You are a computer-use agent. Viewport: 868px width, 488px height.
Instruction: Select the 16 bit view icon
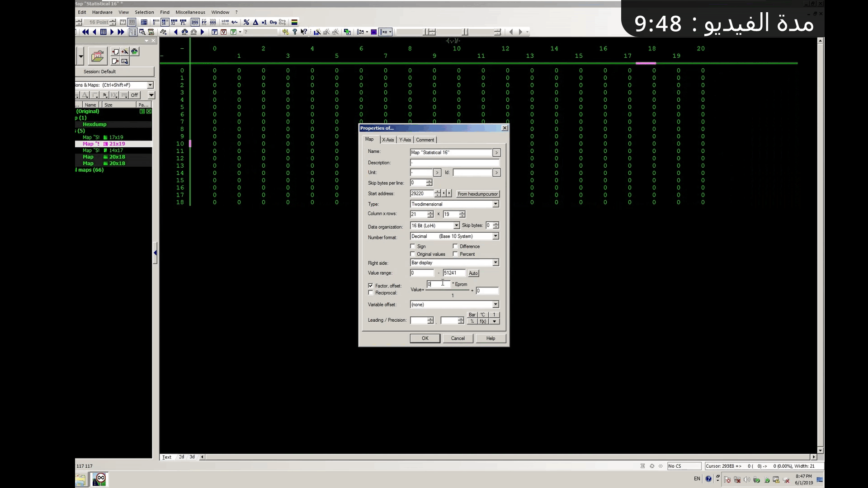165,22
